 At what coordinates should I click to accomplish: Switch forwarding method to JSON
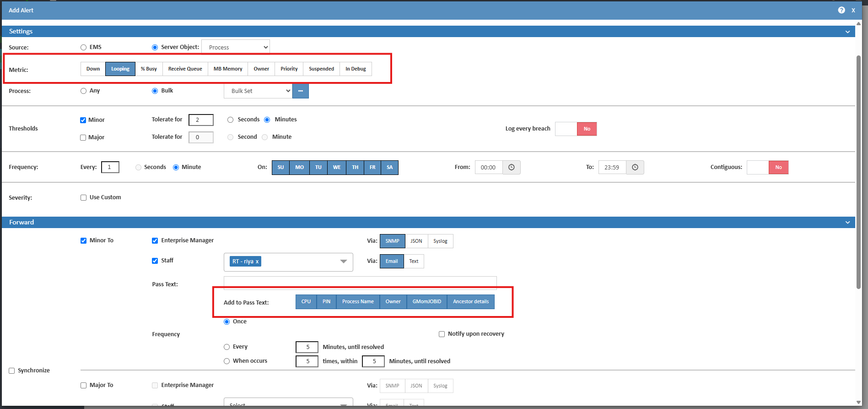[x=416, y=241]
